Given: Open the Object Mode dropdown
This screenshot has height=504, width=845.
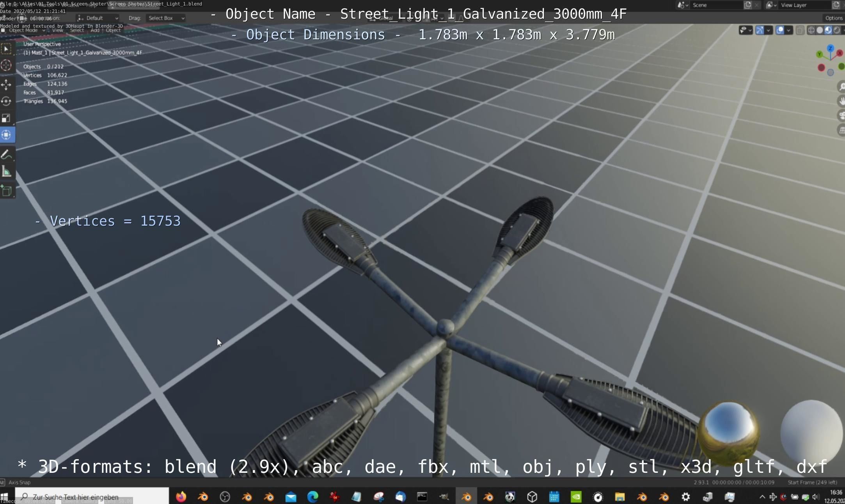Looking at the screenshot, I should click(x=23, y=30).
